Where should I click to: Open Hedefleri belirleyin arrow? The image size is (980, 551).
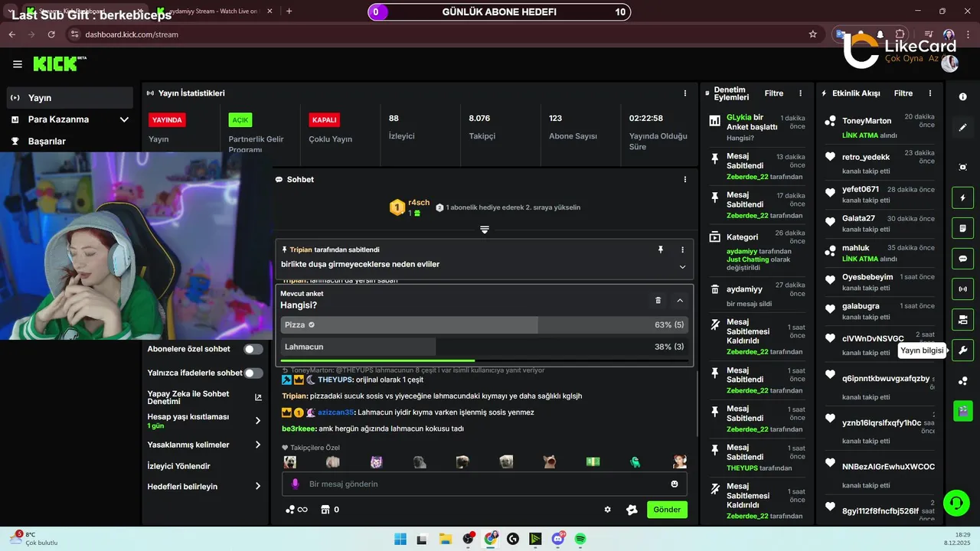point(258,486)
